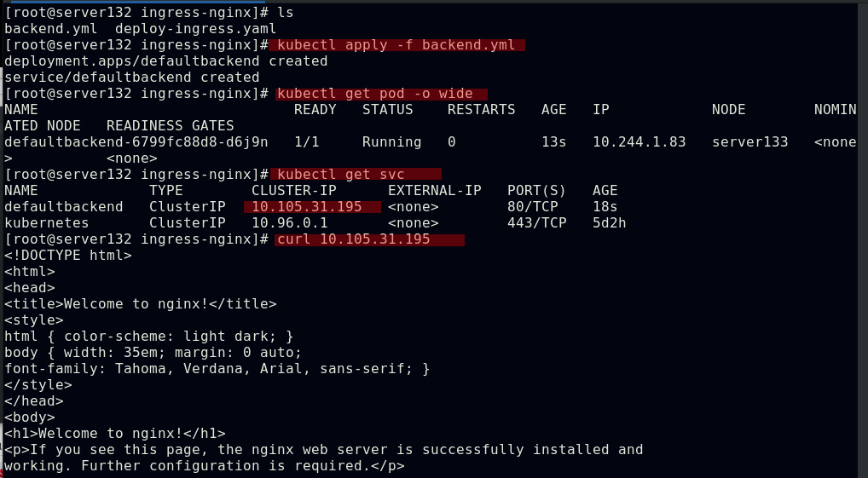Viewport: 868px width, 478px height.
Task: Click the h1 heading line "Welcome to nginx!"
Action: click(114, 434)
